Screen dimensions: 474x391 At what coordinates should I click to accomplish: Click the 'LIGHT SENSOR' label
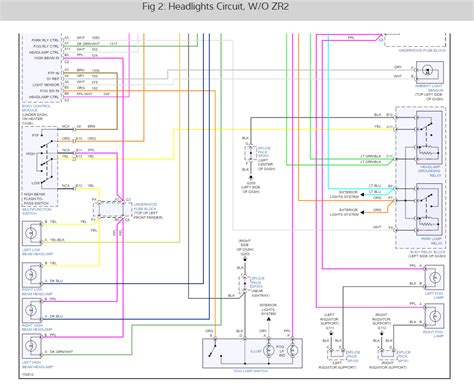[46, 85]
